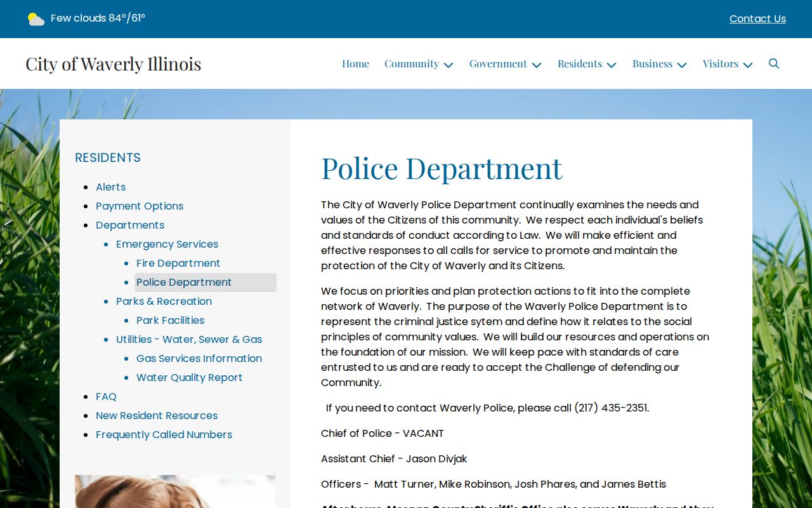This screenshot has width=812, height=508.
Task: Go to the Home menu item
Action: point(355,63)
